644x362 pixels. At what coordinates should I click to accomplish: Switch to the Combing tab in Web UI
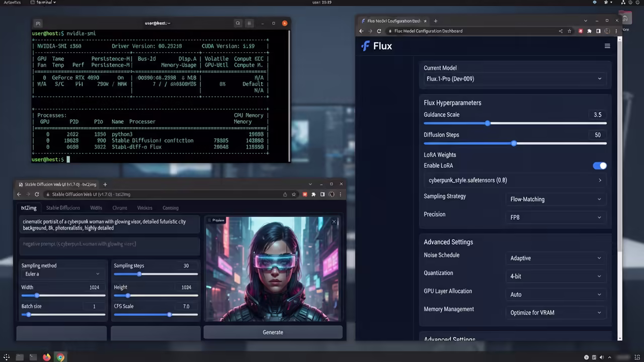(171, 208)
